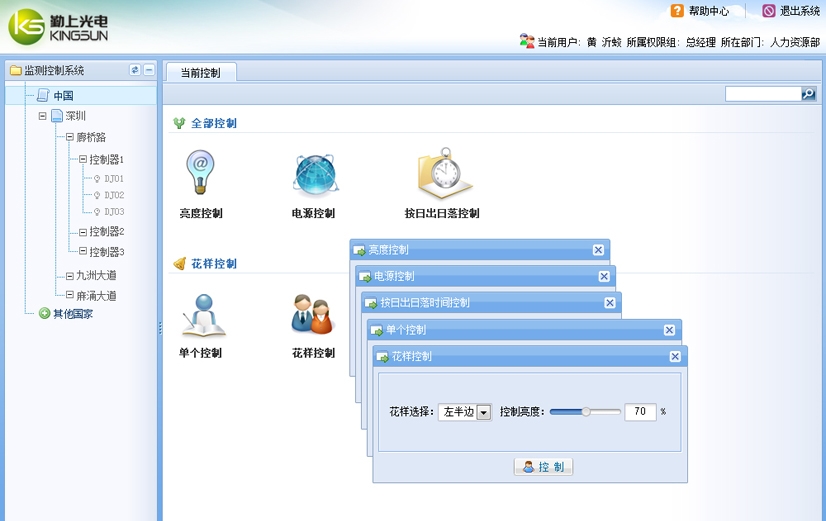This screenshot has width=826, height=521.
Task: Click the 控制 button in dialog
Action: [x=543, y=467]
